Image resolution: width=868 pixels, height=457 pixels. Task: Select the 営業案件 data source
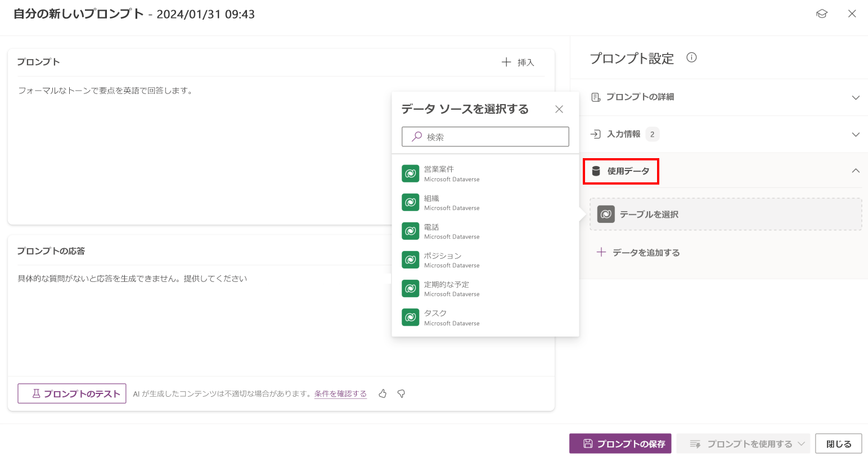(x=485, y=173)
